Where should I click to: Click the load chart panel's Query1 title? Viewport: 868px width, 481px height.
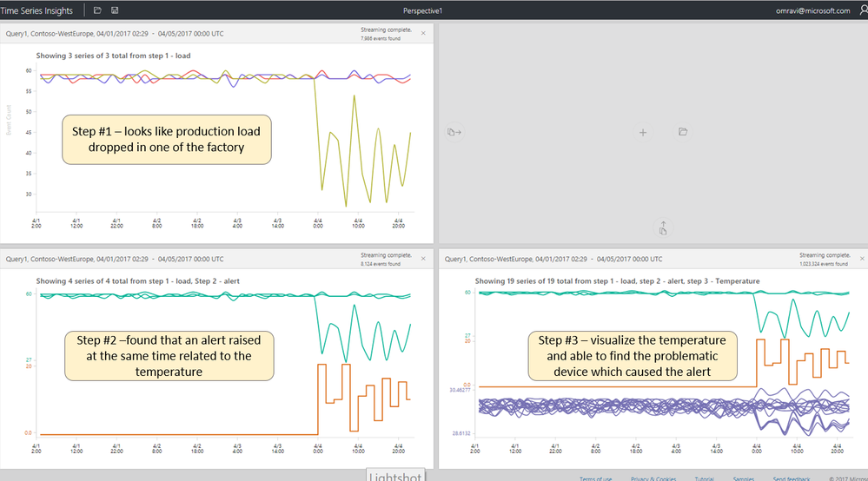tap(115, 34)
